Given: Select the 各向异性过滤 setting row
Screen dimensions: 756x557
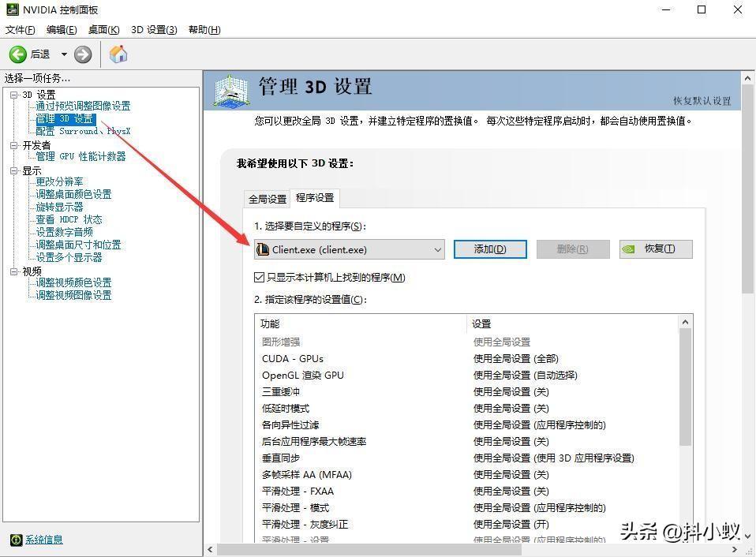Looking at the screenshot, I should [x=466, y=425].
